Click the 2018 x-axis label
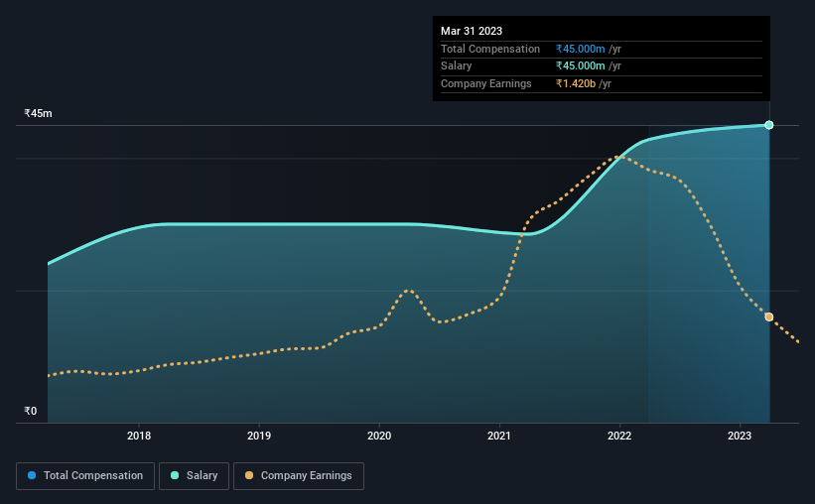815x504 pixels. 139,436
